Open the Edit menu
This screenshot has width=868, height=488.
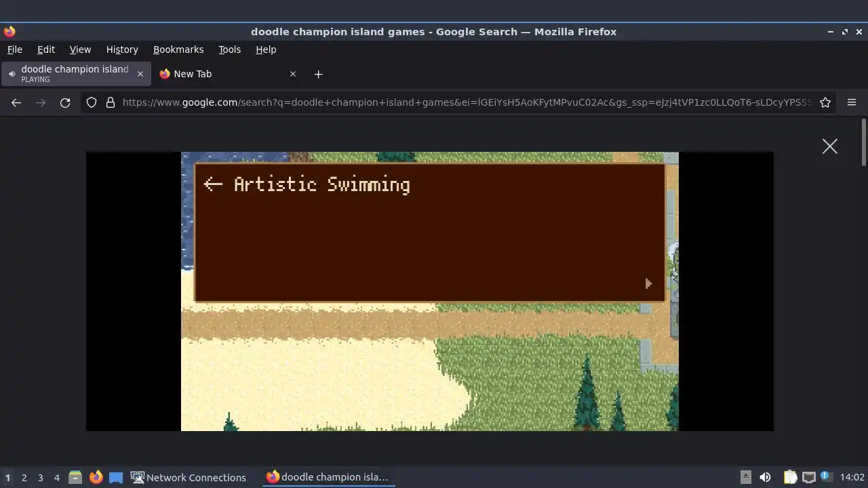[x=46, y=49]
